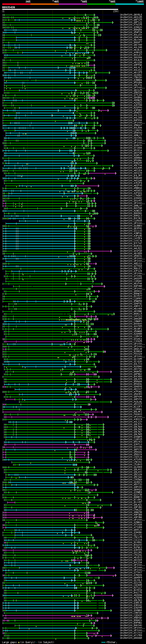
Task: Select the UniRef100_A8J2F5 row label
Action: [x=131, y=72]
